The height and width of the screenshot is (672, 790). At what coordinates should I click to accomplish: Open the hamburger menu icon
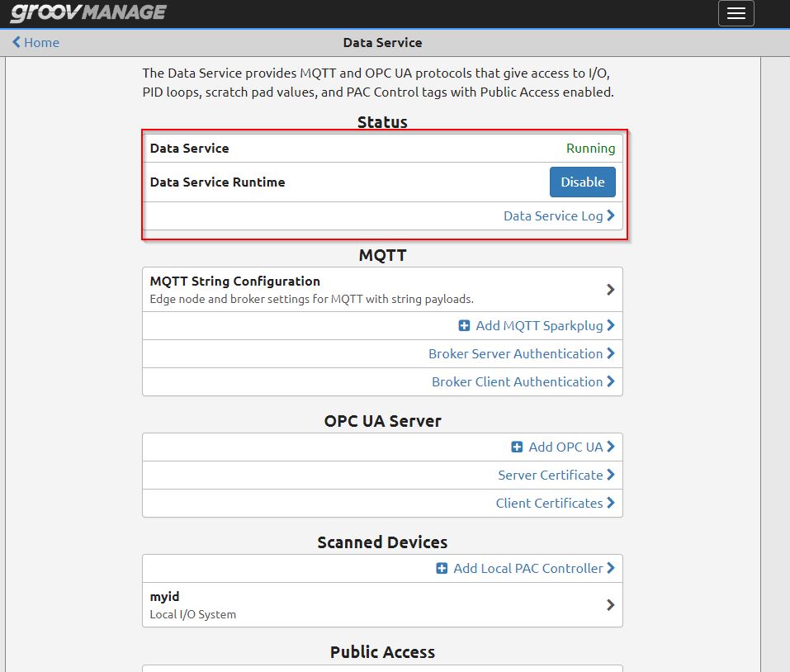[736, 13]
